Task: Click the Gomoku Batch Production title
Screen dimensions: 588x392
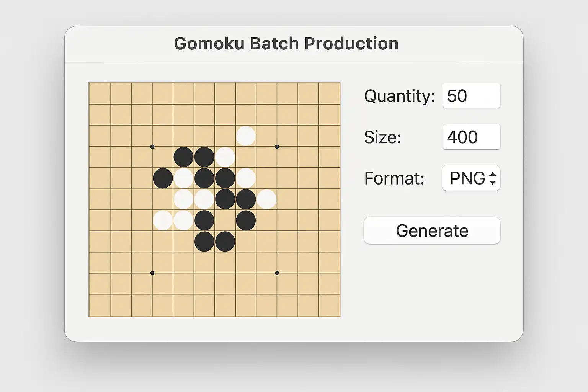Action: [286, 44]
